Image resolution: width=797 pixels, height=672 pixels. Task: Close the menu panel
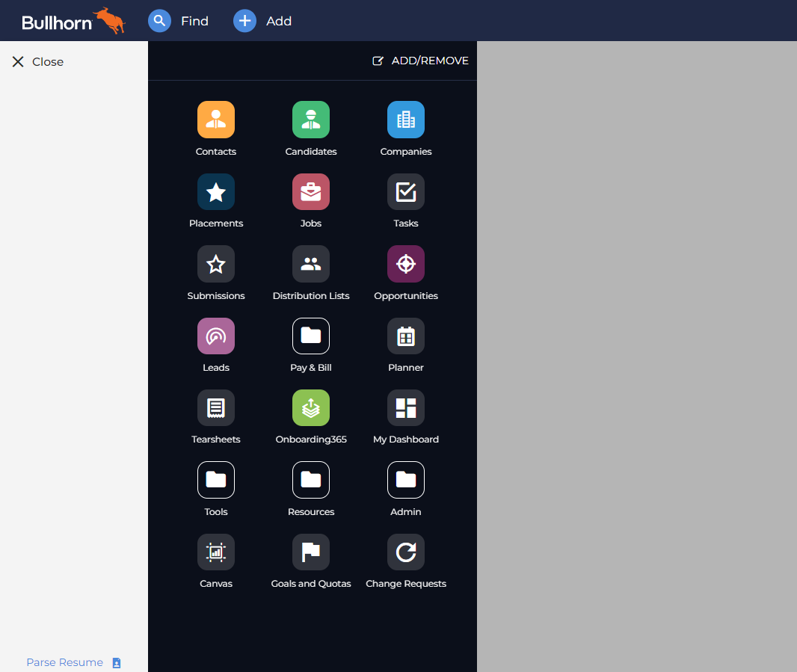coord(37,61)
